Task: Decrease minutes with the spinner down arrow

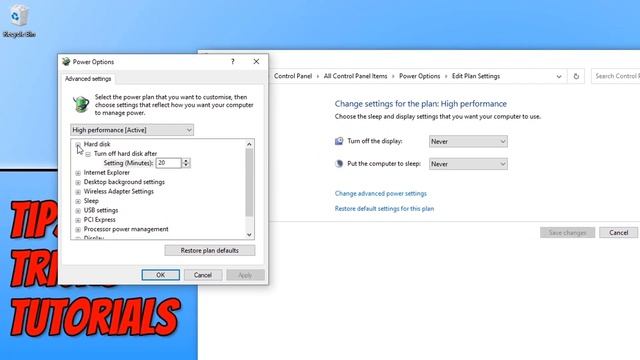Action: pos(186,165)
